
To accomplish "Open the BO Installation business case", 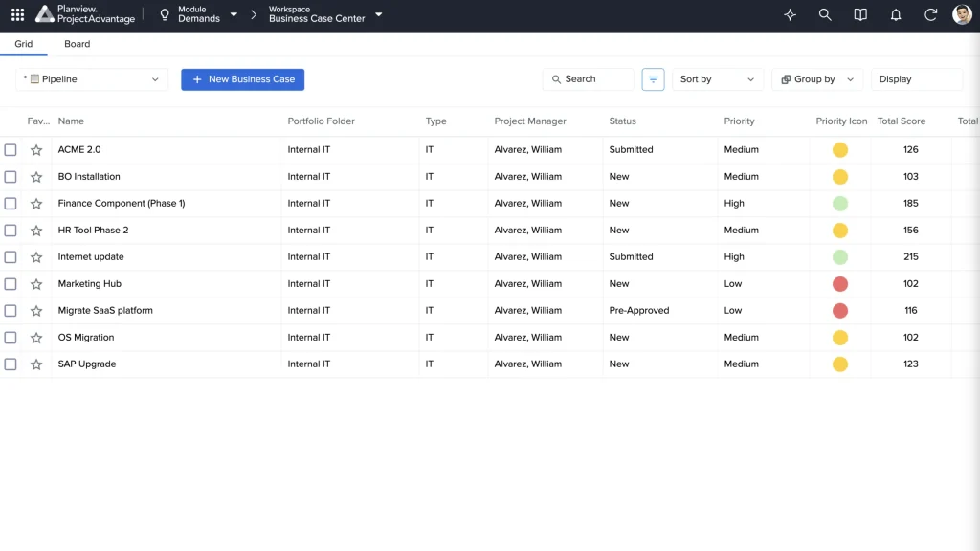I will [89, 177].
